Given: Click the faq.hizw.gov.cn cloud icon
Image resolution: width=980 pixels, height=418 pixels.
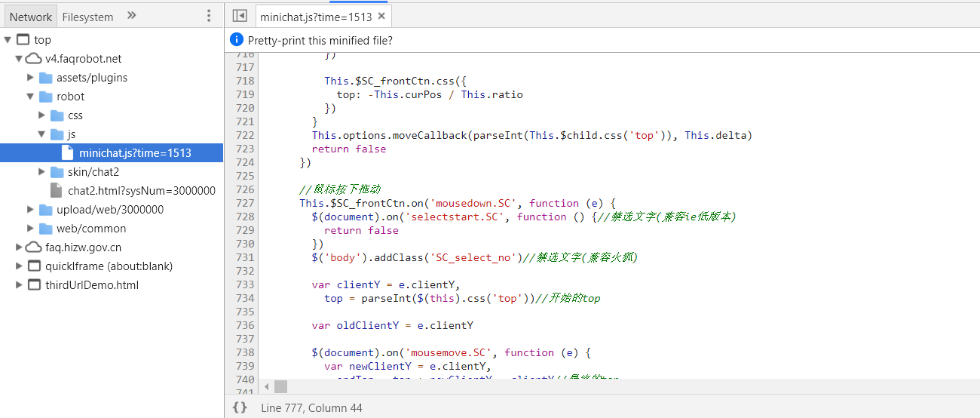Looking at the screenshot, I should (34, 247).
